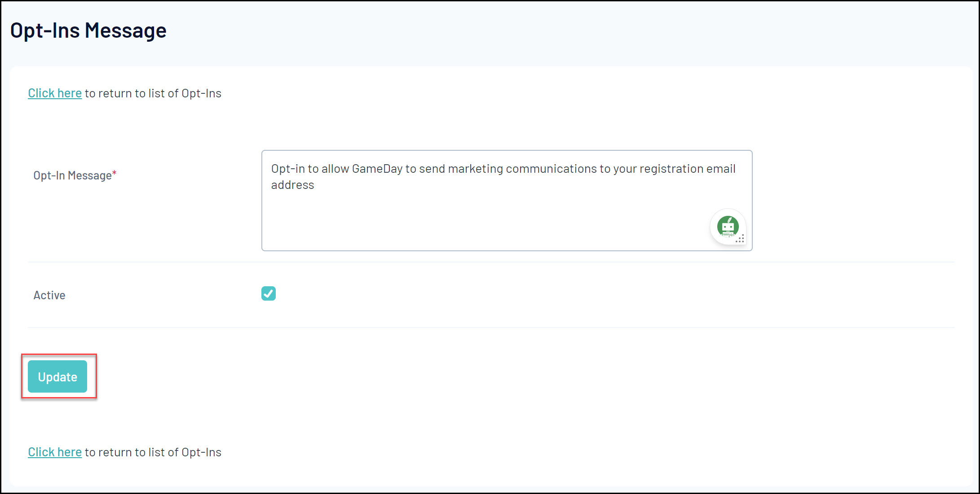The height and width of the screenshot is (494, 980).
Task: Click the word 'communications' in the message
Action: click(551, 169)
